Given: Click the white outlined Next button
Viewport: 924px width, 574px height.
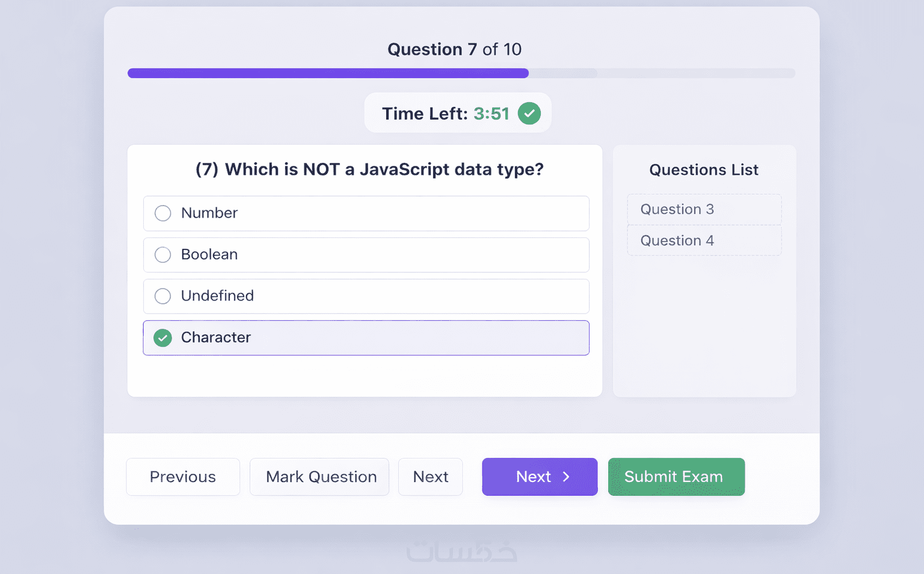Looking at the screenshot, I should coord(430,477).
